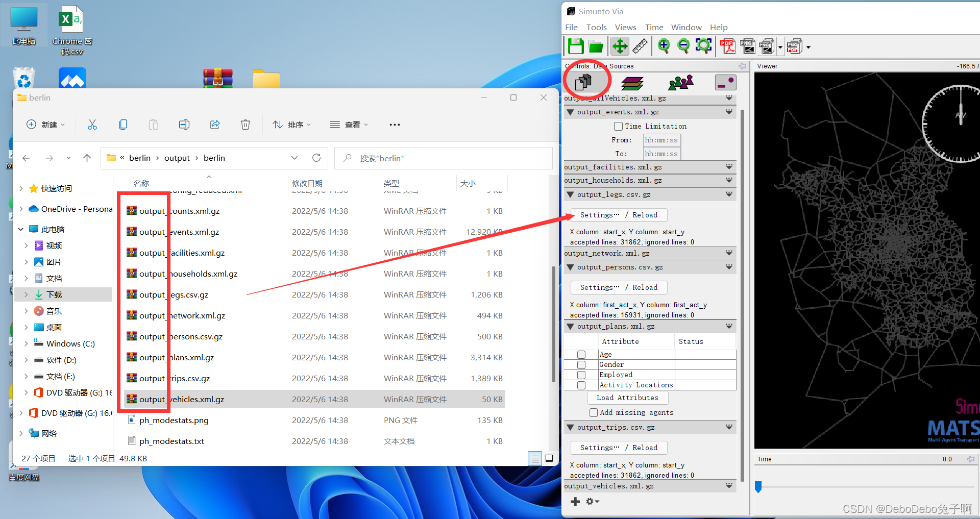Click the Rename icon in Explorer toolbar
Screen dimensions: 980x519
pos(184,125)
